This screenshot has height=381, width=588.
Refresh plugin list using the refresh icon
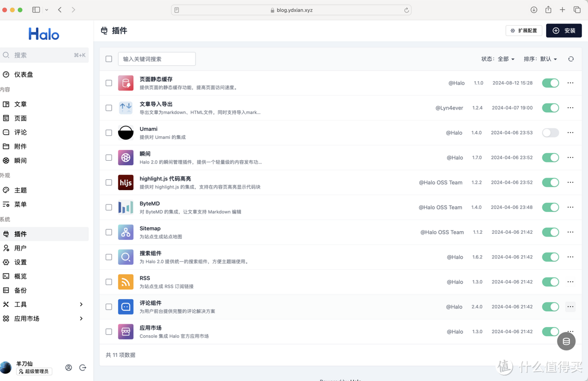coord(571,58)
